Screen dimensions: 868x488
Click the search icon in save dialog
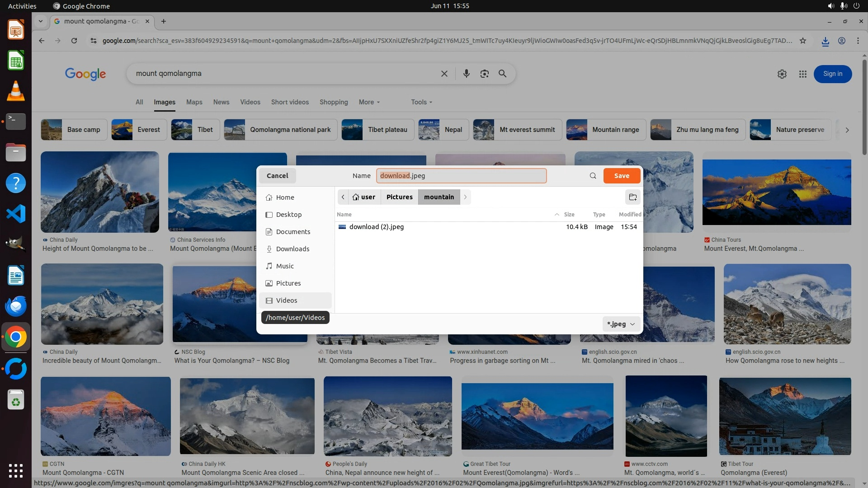(593, 176)
